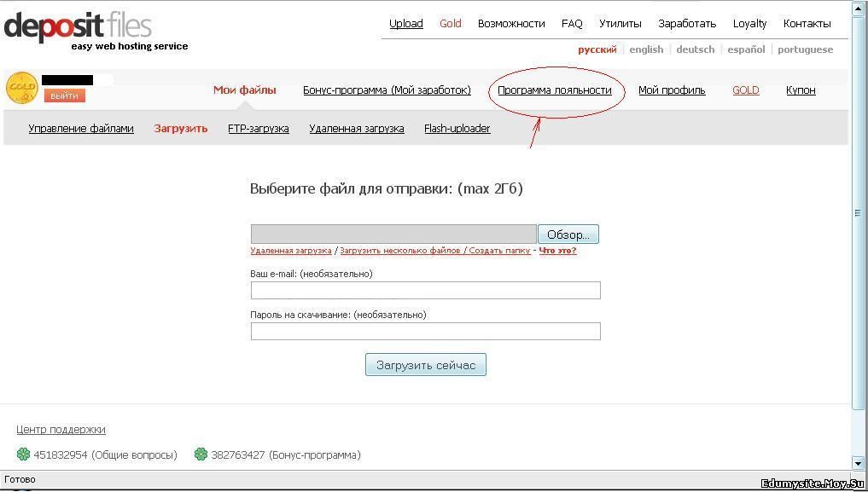868x492 pixels.
Task: Switch language to deutsch
Action: tap(696, 49)
